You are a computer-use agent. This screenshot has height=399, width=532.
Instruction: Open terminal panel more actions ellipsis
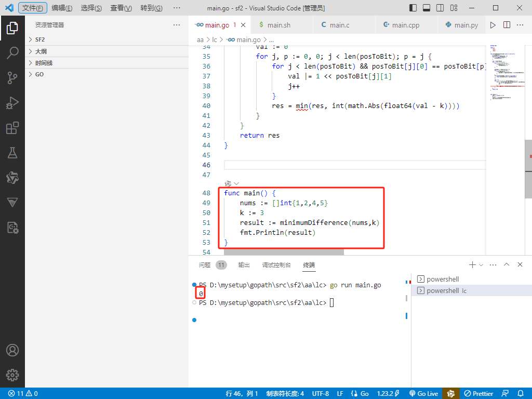click(x=493, y=264)
